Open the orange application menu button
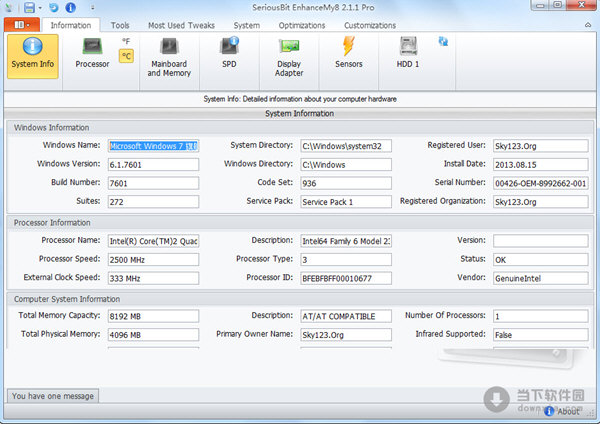 [x=22, y=25]
